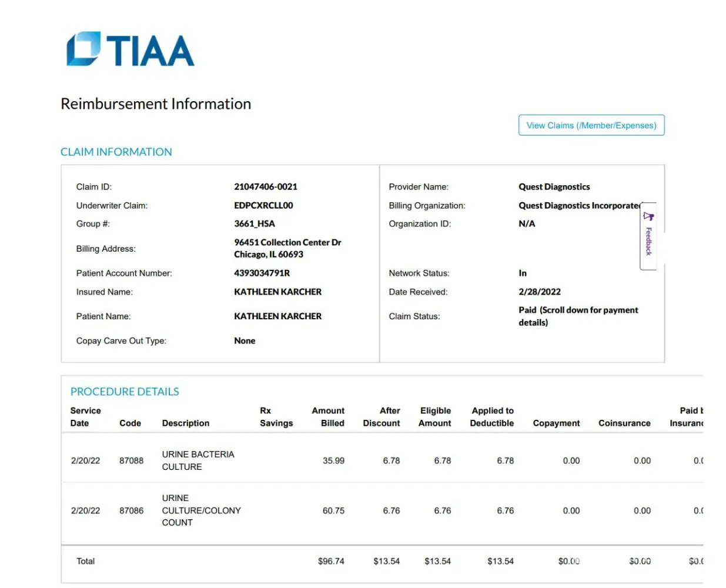
Task: Select amount billed 60.75
Action: [x=333, y=511]
